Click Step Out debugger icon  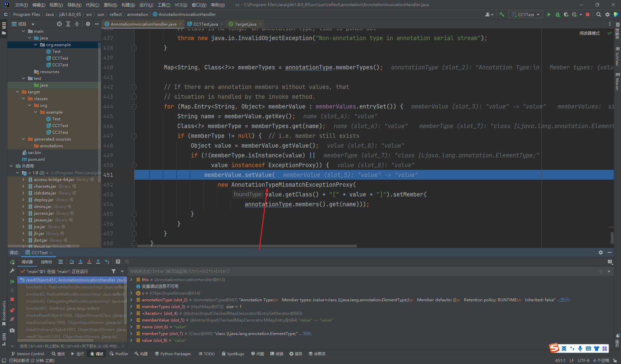pos(98,262)
